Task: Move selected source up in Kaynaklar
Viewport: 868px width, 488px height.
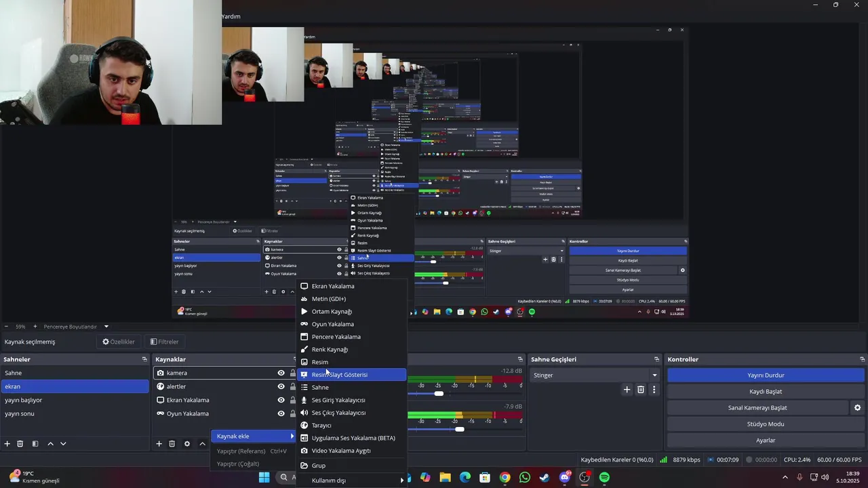Action: (x=202, y=444)
